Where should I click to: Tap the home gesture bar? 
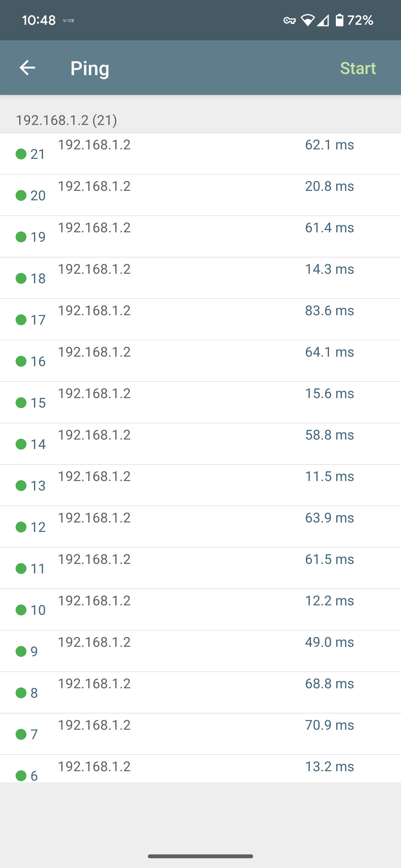200,856
